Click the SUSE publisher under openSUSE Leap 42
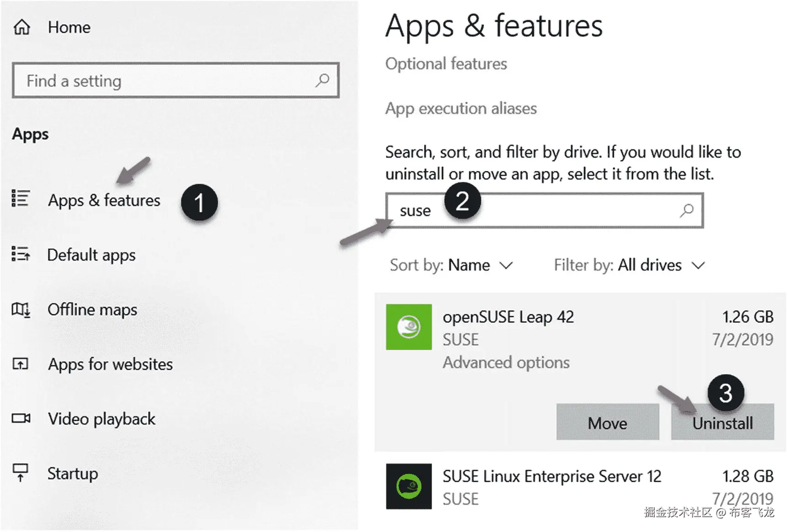This screenshot has height=532, width=788. point(461,340)
